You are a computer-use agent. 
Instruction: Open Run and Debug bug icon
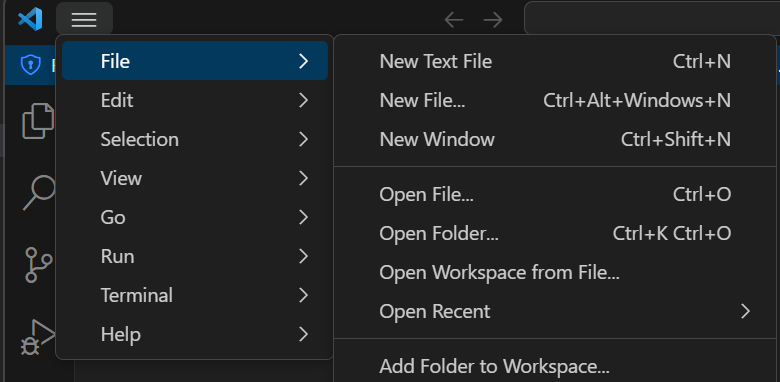38,338
